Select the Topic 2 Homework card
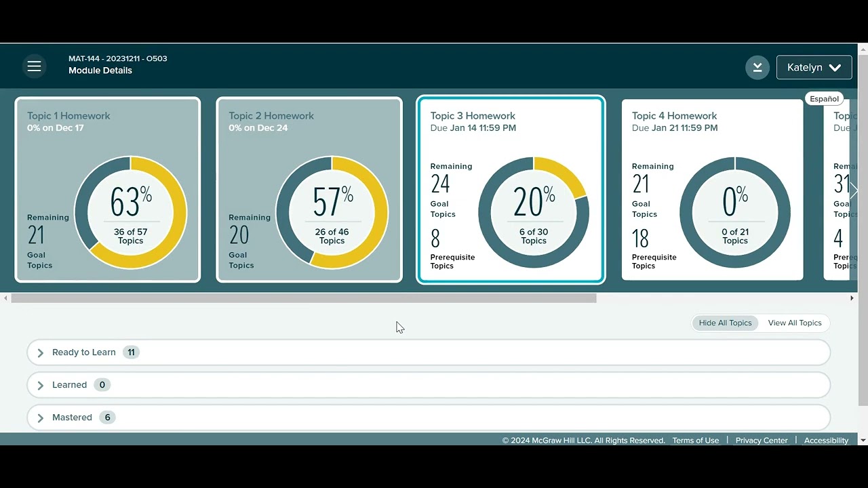 pos(309,190)
